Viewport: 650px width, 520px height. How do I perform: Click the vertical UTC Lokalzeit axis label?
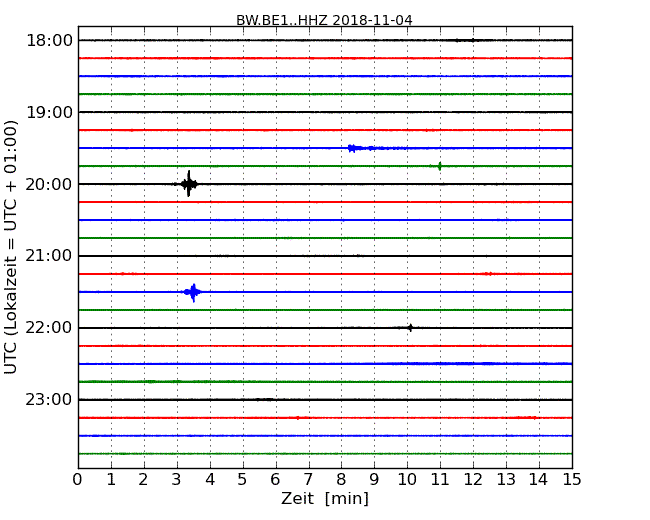point(11,247)
